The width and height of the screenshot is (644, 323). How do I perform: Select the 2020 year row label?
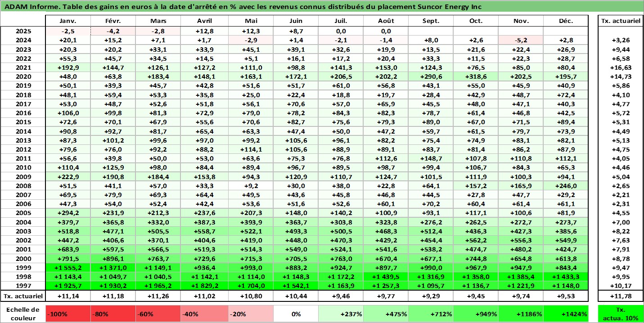(23, 76)
